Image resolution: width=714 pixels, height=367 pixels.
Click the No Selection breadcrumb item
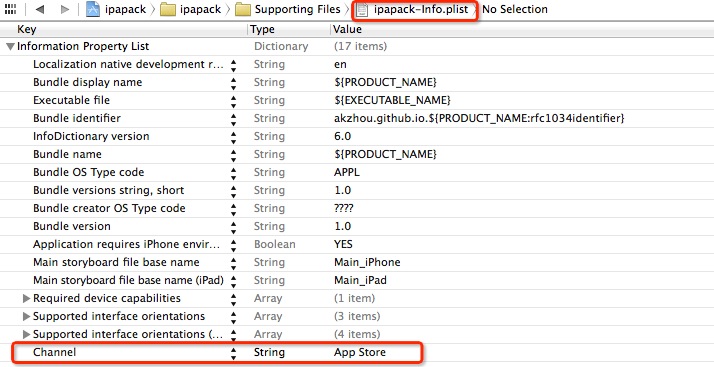(515, 9)
